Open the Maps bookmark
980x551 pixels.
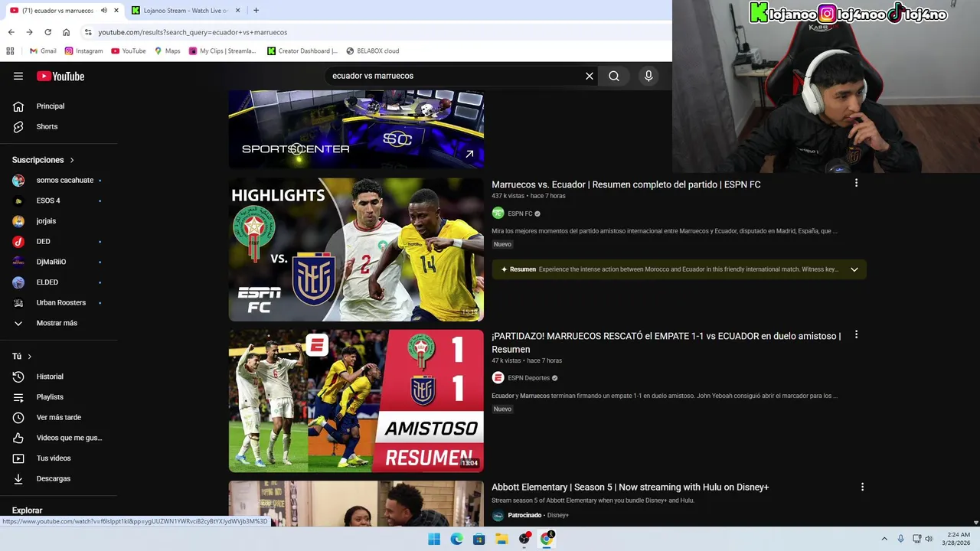[x=167, y=51]
